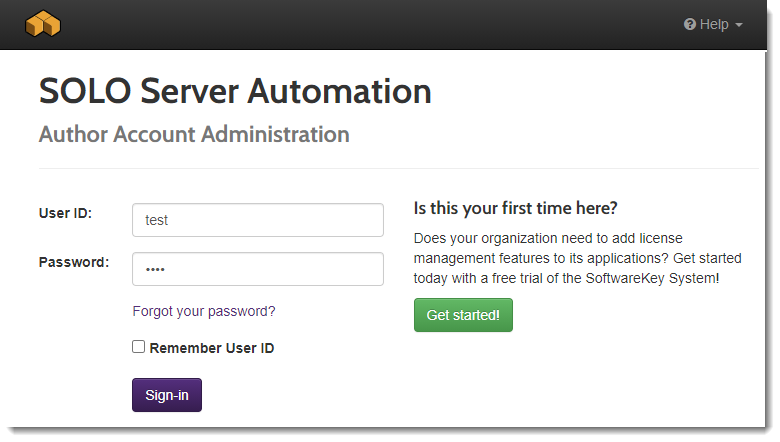Open the Forgot your password link
This screenshot has height=442, width=780.
click(204, 311)
